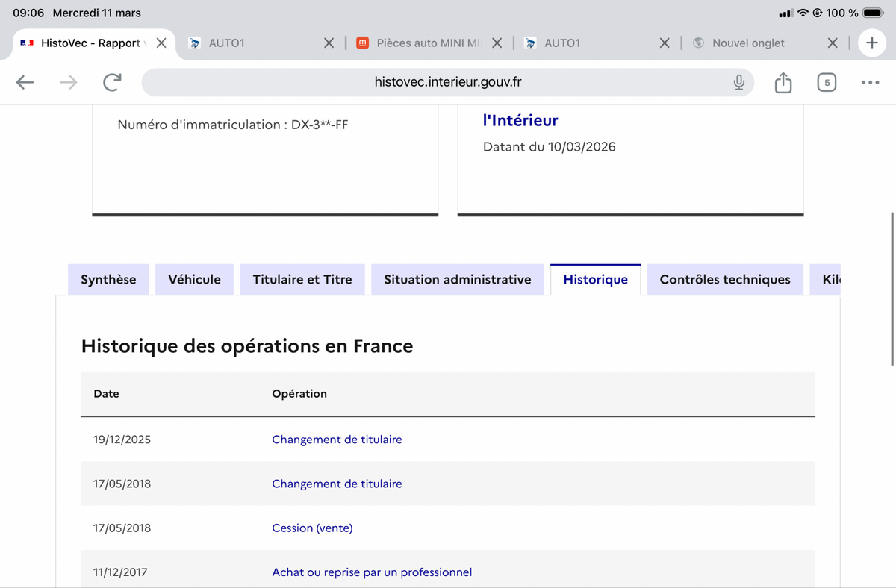This screenshot has width=896, height=588.
Task: Click the histovec.interieur.gouv.fr address field
Action: point(448,82)
